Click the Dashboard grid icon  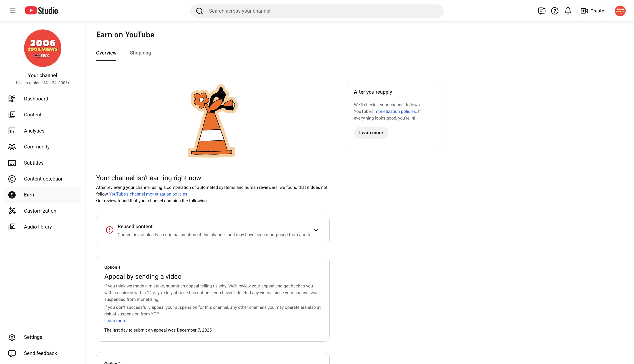12,99
